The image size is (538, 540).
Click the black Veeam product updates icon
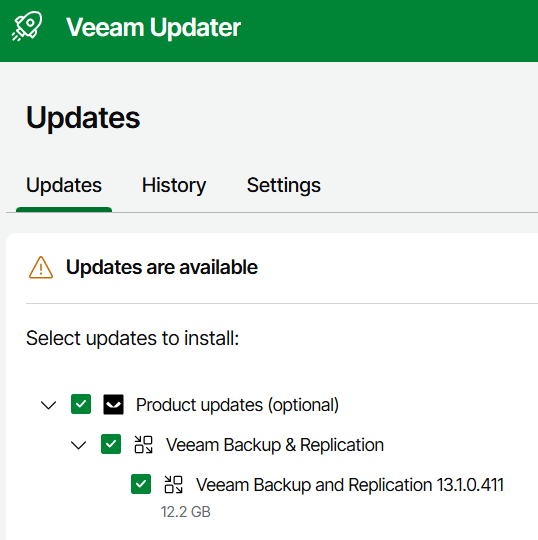click(113, 404)
